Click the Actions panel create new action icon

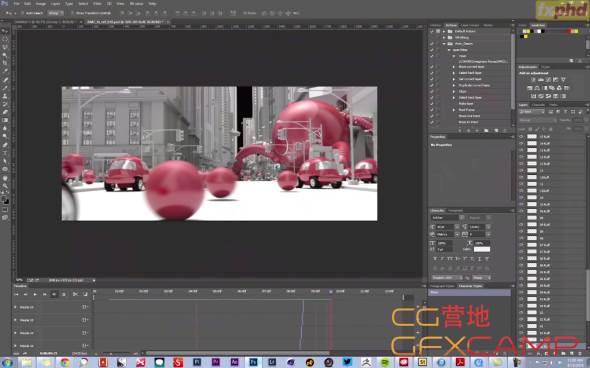[x=496, y=131]
